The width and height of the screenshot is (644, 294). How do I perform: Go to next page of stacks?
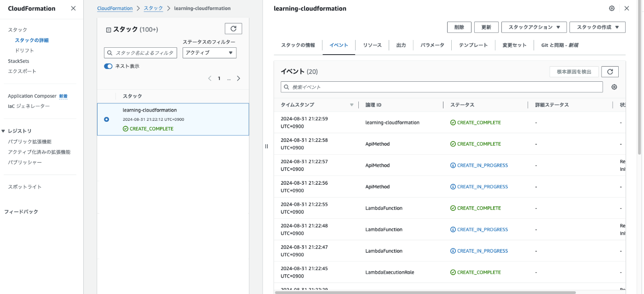(x=238, y=79)
